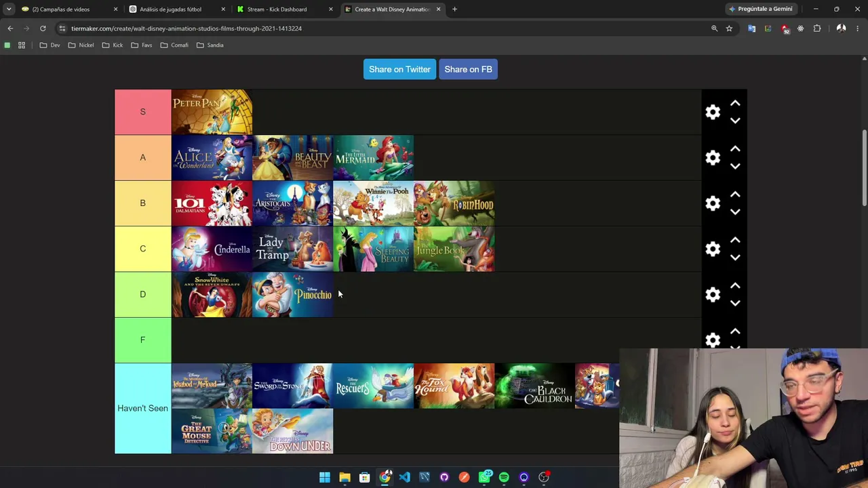
Task: Open the Kick bookmarks folder
Action: pyautogui.click(x=113, y=45)
